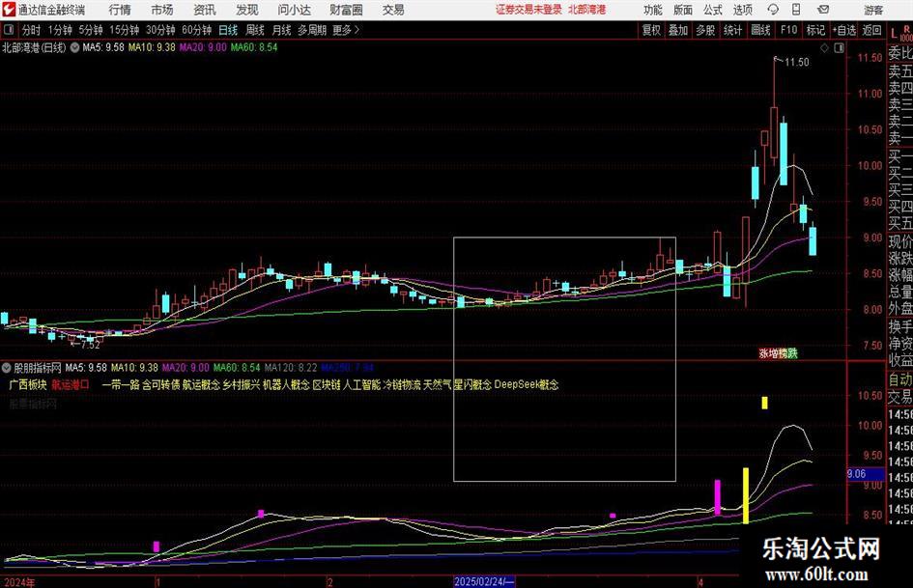This screenshot has width=913, height=588.
Task: Open the 发现 menu
Action: click(x=247, y=10)
